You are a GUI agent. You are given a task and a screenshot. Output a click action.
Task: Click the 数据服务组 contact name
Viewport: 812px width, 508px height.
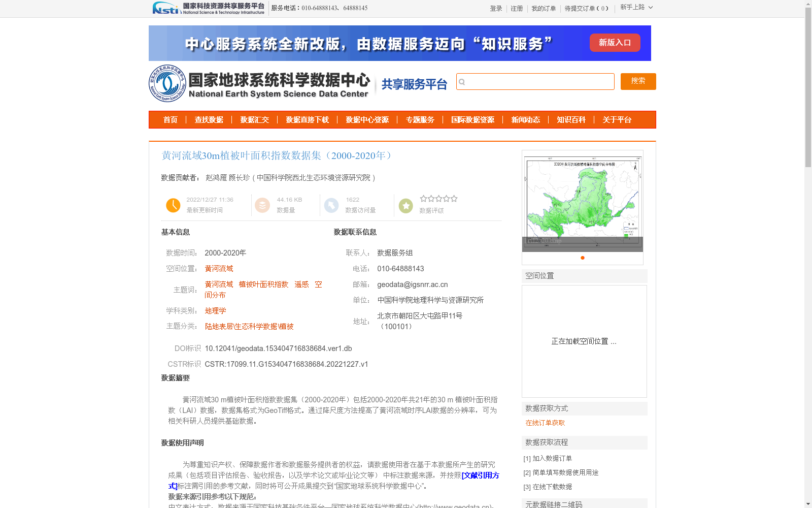[395, 253]
